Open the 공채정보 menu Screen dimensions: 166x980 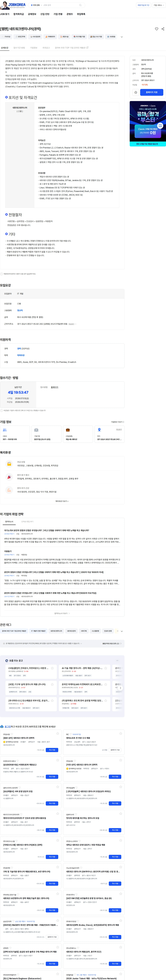(x=32, y=14)
